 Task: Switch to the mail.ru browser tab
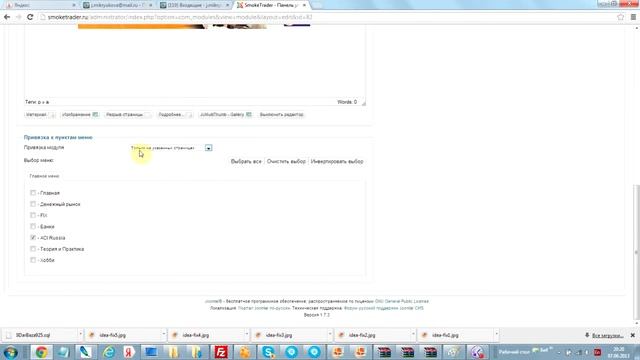point(117,5)
